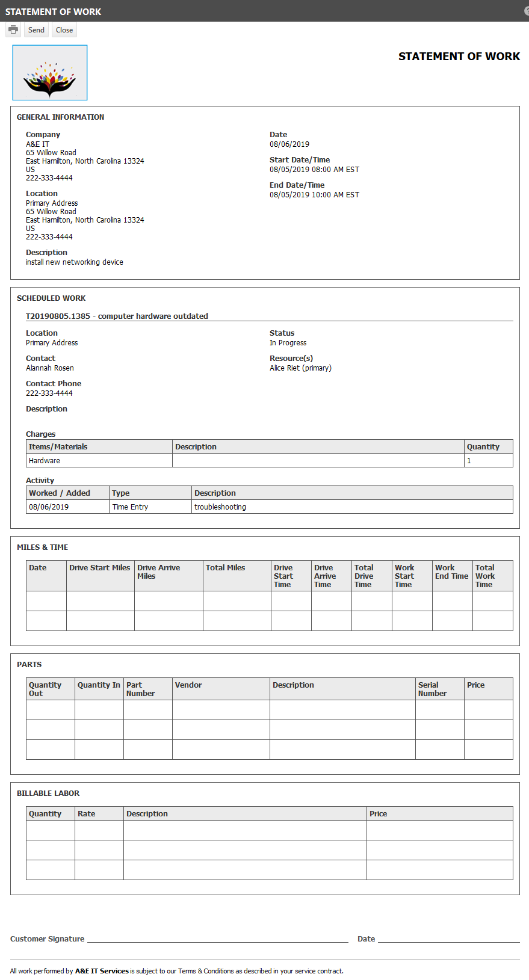Click the Part Number column header
This screenshot has height=980, width=529.
pyautogui.click(x=147, y=689)
